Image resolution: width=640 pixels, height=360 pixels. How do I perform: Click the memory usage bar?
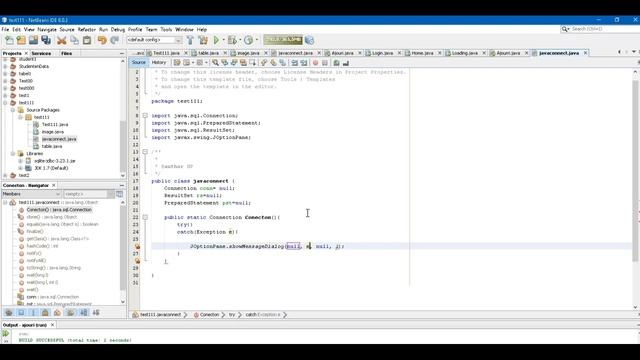[283, 40]
